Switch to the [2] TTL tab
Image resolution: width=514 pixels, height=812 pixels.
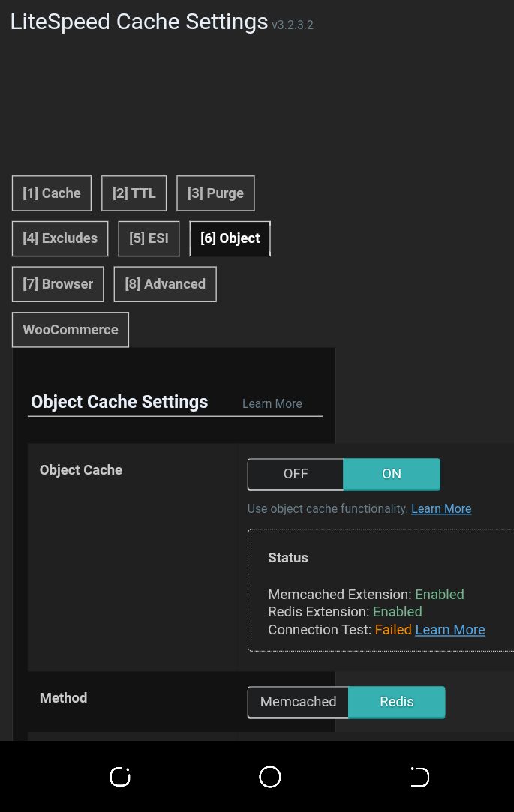[x=134, y=193]
